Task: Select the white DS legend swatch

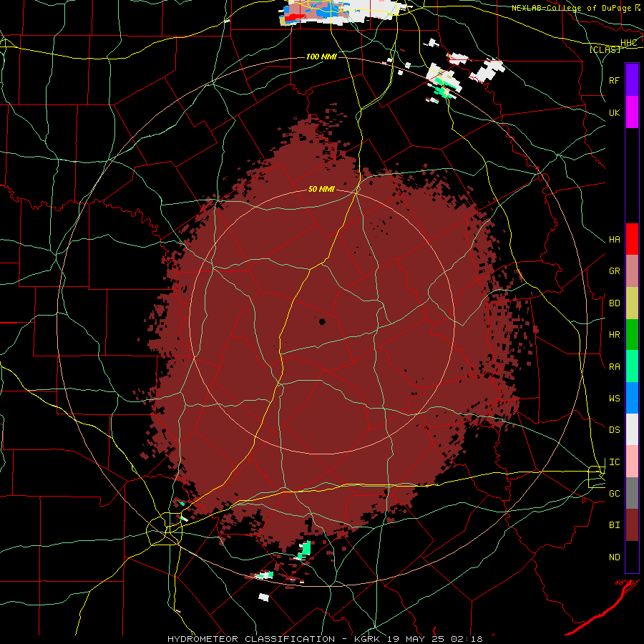Action: (x=632, y=429)
